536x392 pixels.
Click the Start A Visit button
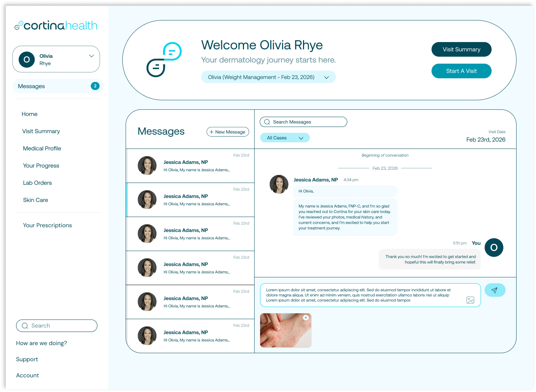coord(461,71)
